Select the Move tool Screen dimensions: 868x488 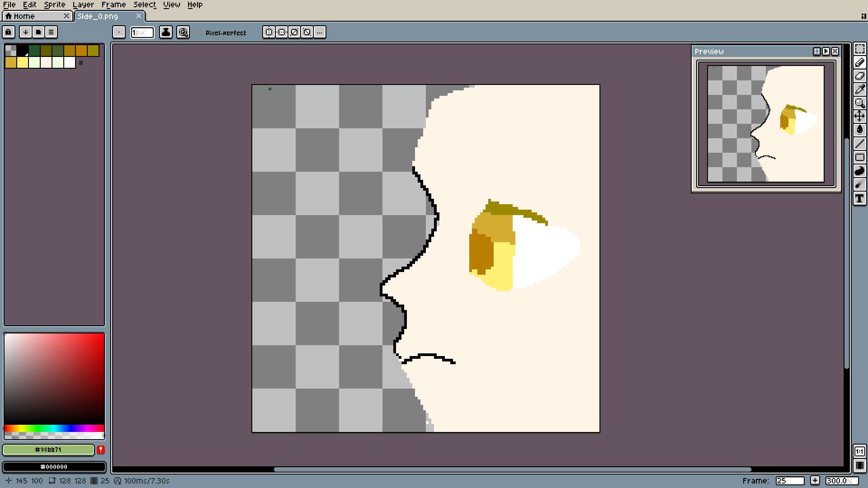coord(859,117)
